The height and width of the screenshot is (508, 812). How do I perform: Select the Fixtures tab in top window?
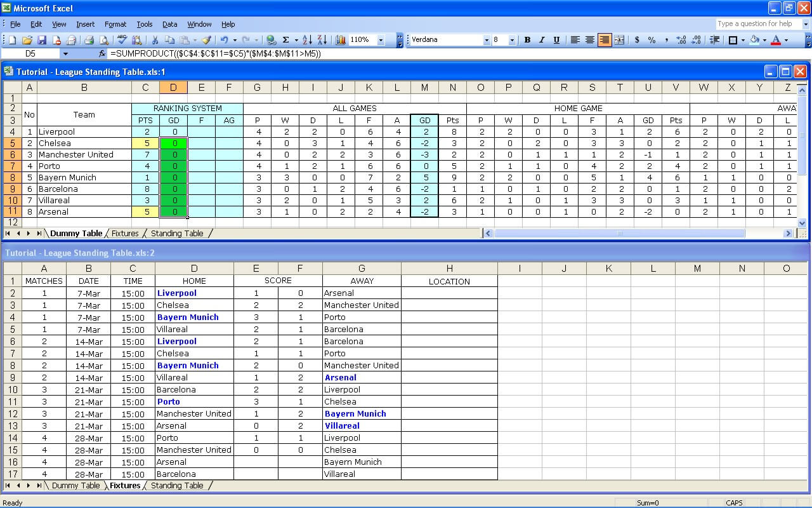tap(125, 233)
